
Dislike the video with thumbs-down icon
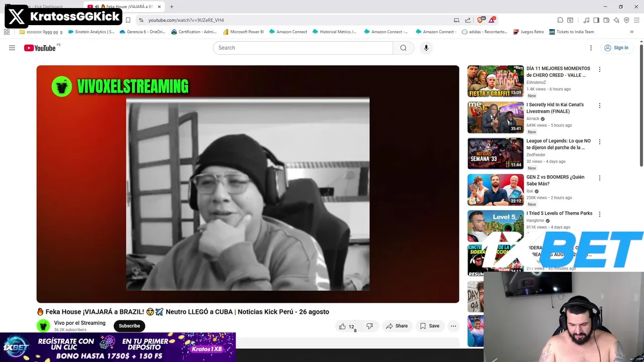click(370, 326)
